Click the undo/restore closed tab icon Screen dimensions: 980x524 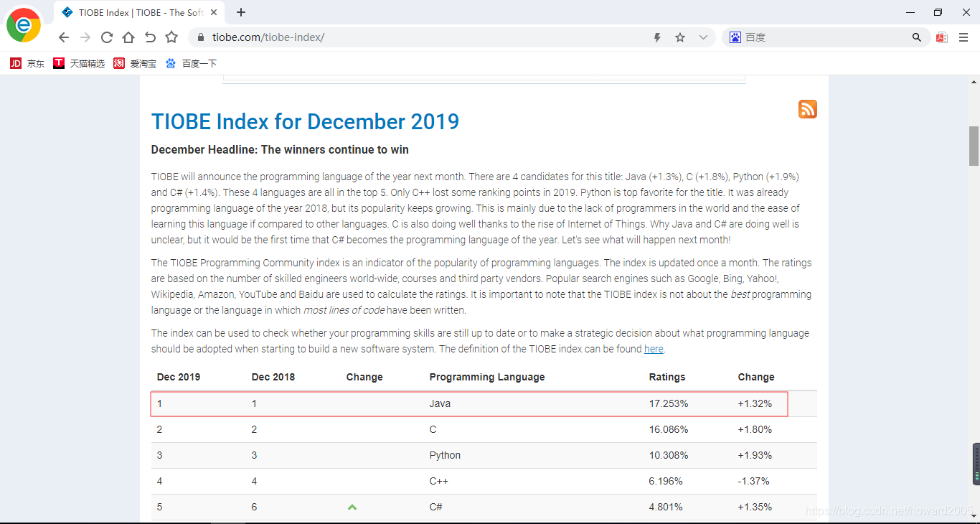point(150,37)
